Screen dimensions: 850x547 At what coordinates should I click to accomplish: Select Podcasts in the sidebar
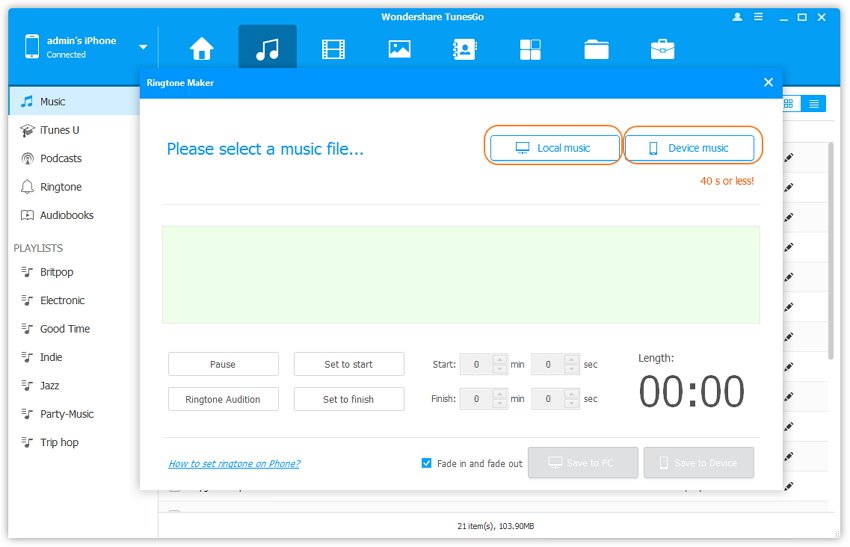click(x=60, y=158)
